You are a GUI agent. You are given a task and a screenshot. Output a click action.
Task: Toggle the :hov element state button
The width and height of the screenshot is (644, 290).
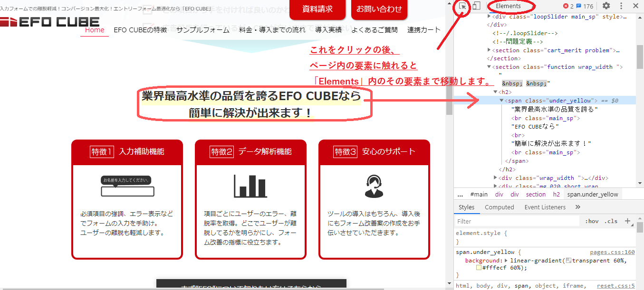[592, 222]
